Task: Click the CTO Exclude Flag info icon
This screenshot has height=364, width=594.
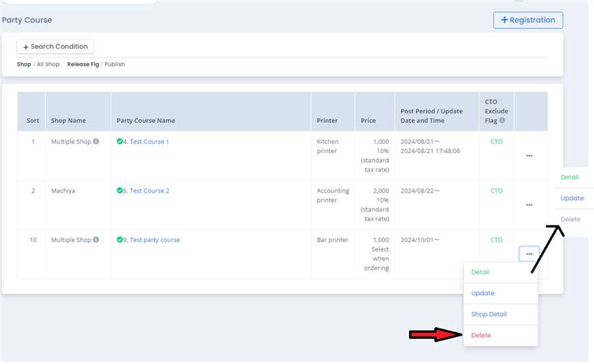Action: [502, 121]
